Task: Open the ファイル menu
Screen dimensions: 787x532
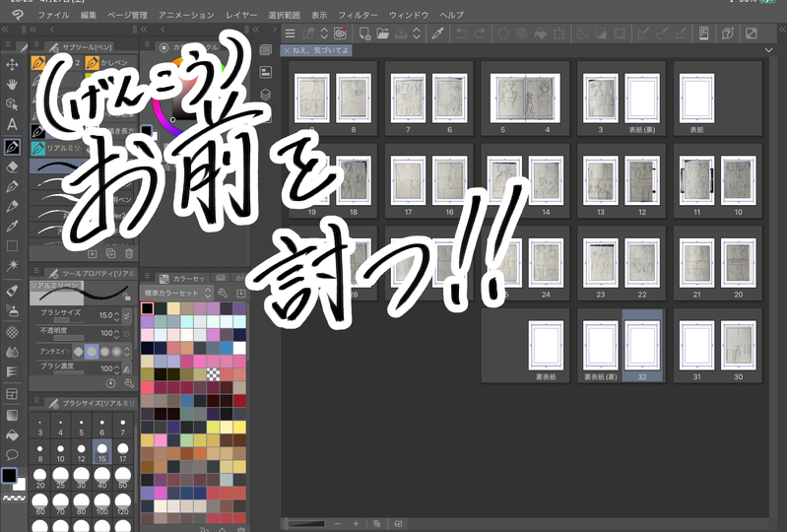Action: 53,15
